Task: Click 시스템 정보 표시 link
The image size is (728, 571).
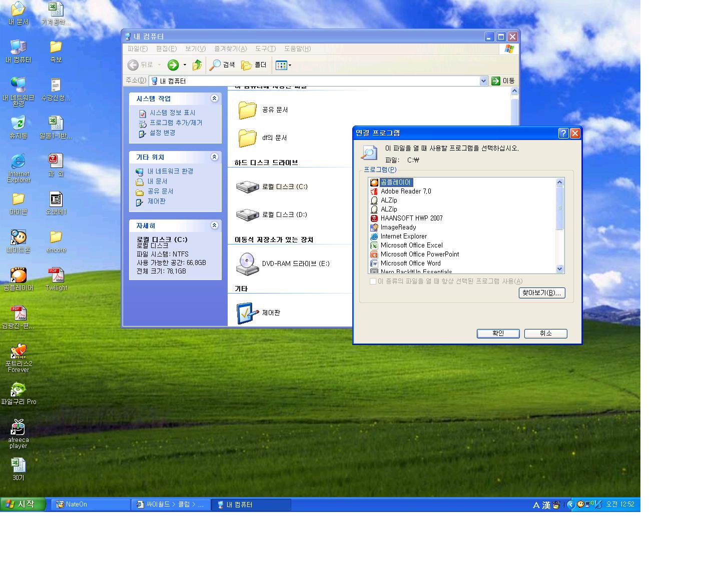Action: click(x=172, y=113)
